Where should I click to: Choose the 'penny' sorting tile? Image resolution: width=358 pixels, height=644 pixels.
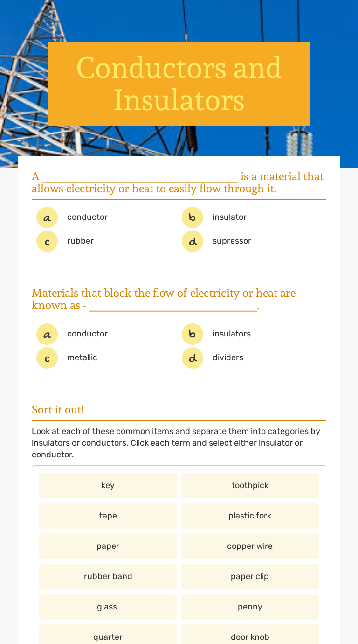(250, 607)
